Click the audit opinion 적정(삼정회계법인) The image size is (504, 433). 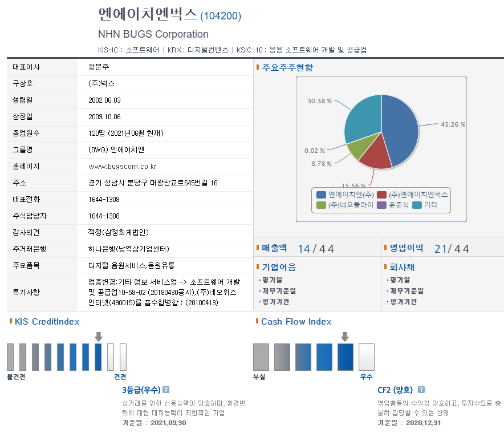point(119,232)
